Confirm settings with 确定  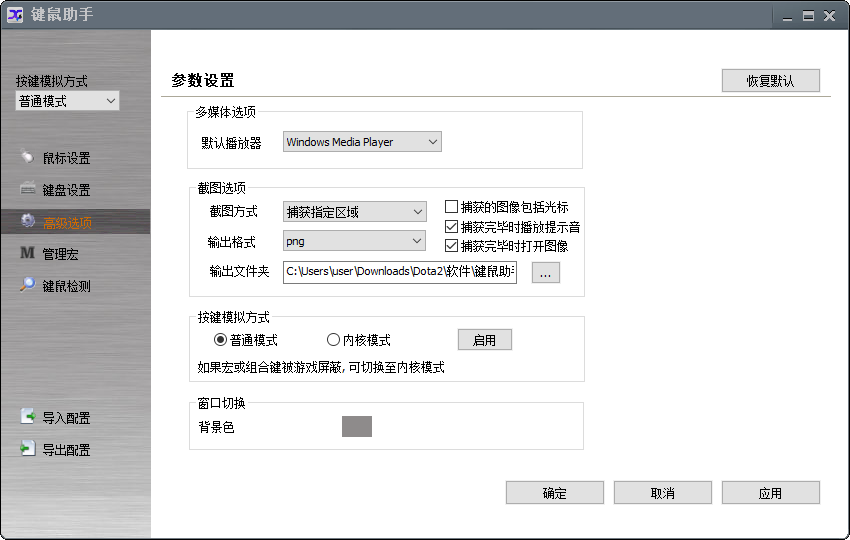point(555,493)
